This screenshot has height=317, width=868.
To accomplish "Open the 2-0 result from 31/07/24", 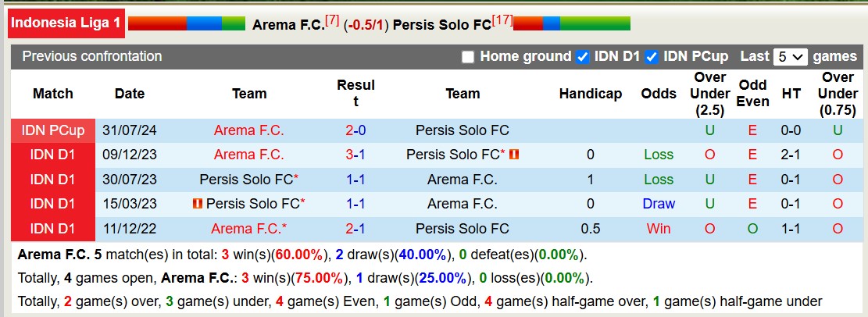I will (355, 130).
